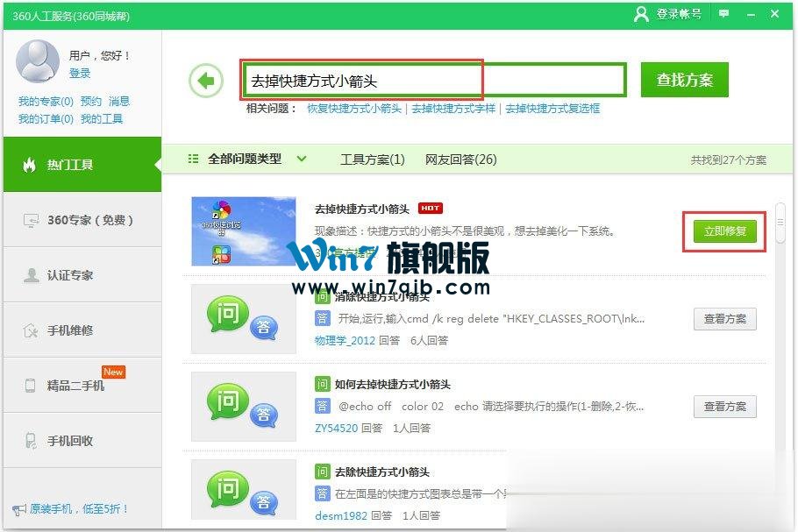Image resolution: width=798 pixels, height=532 pixels.
Task: Click the user avatar picture
Action: 38,61
